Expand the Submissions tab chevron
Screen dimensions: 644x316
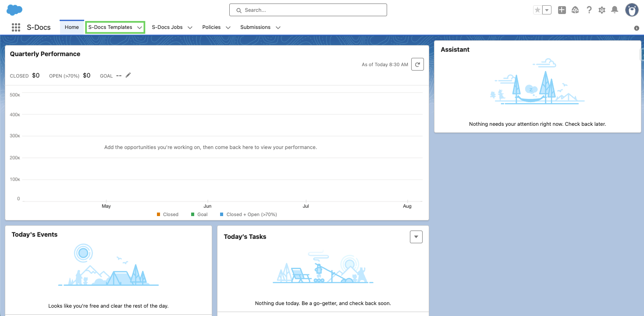tap(278, 28)
